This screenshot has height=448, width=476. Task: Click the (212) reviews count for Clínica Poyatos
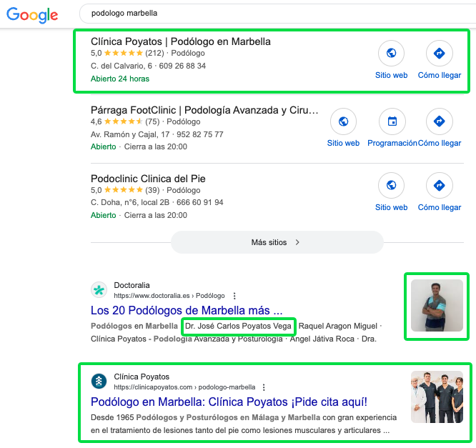point(154,53)
